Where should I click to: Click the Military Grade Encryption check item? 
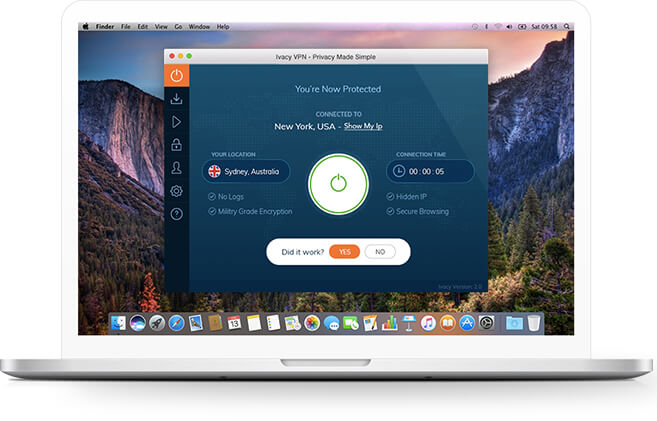point(251,212)
